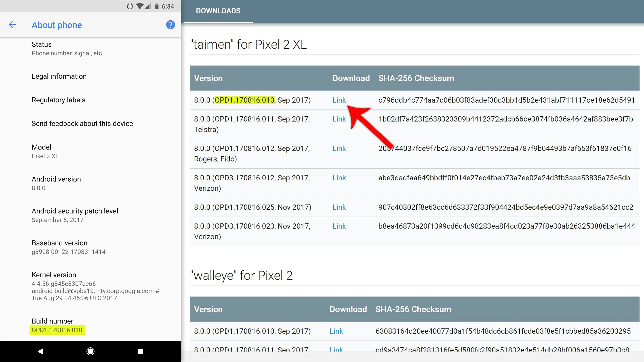The height and width of the screenshot is (362, 644).
Task: Tap the cellular signal status icon
Action: coord(148,6)
